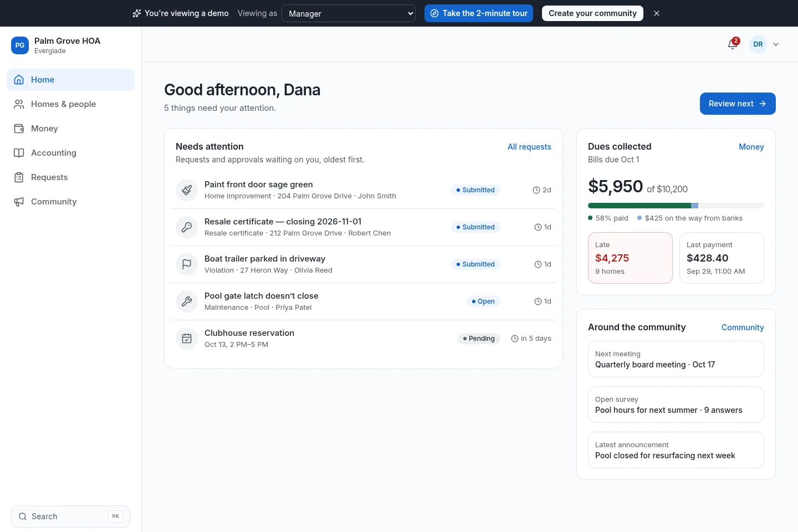
Task: Click Submitted badge on Resale certificate row
Action: click(x=475, y=227)
